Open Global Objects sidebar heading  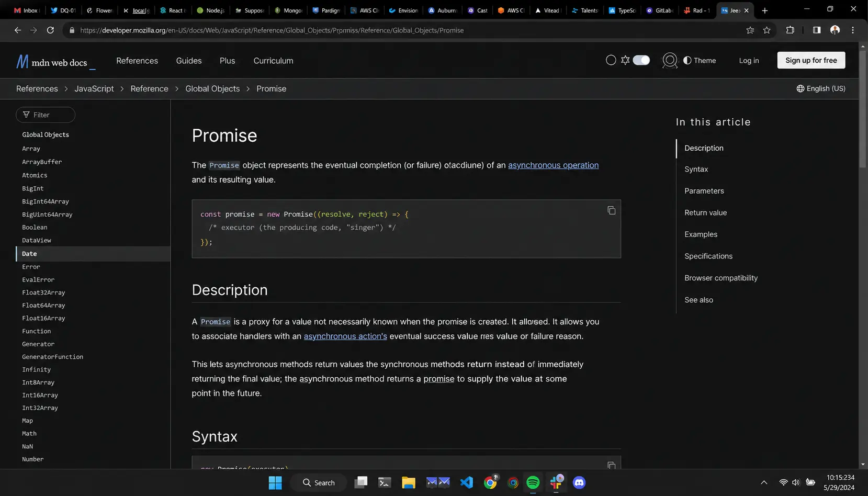tap(46, 135)
